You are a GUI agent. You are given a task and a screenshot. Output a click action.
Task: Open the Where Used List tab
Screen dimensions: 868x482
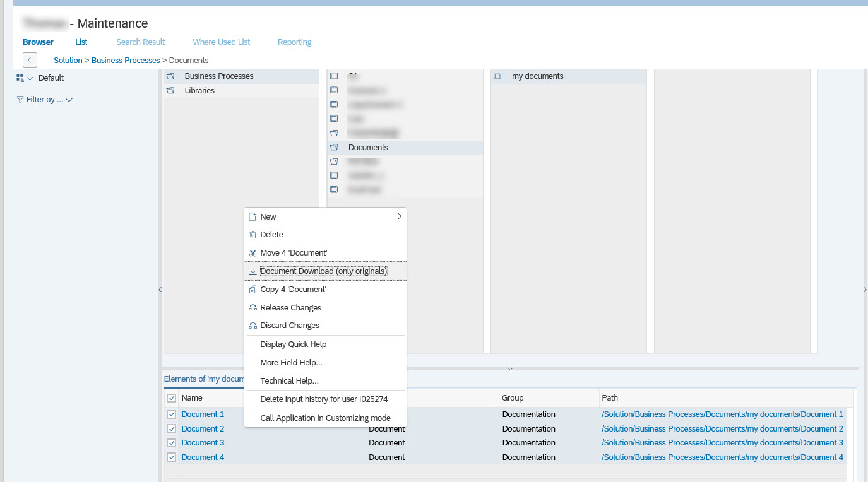(x=222, y=42)
